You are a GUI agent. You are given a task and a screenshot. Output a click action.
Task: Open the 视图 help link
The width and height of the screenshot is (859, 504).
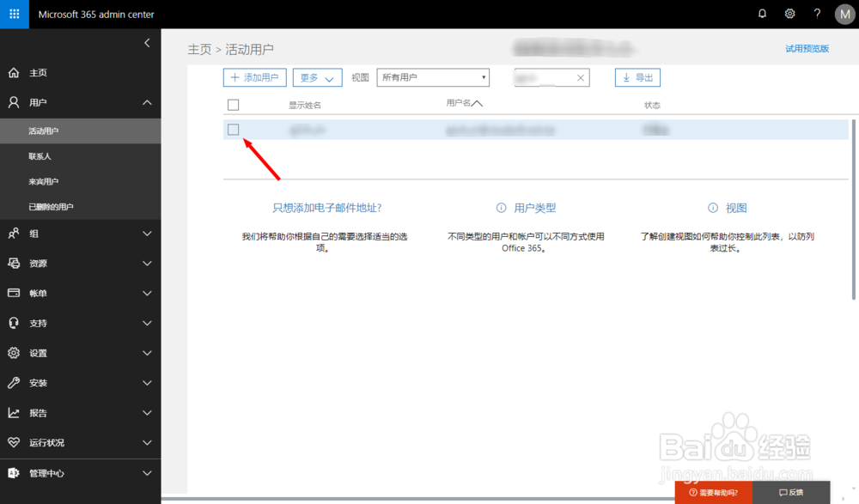[x=736, y=208]
